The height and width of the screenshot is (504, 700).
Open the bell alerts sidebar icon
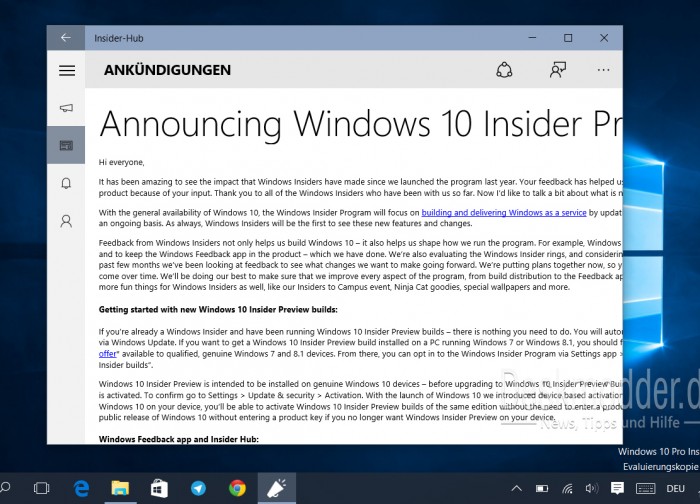tap(66, 183)
